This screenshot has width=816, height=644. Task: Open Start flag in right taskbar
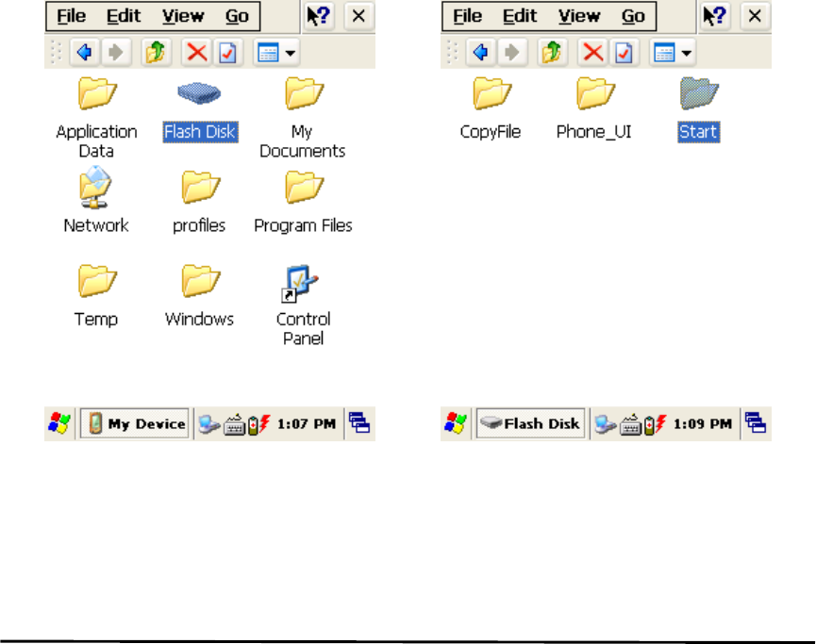[456, 423]
